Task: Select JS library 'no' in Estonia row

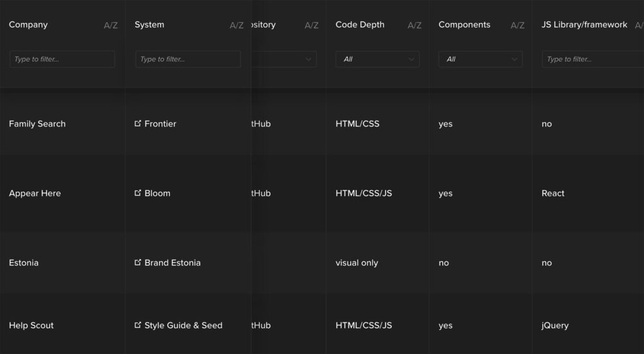Action: (547, 263)
